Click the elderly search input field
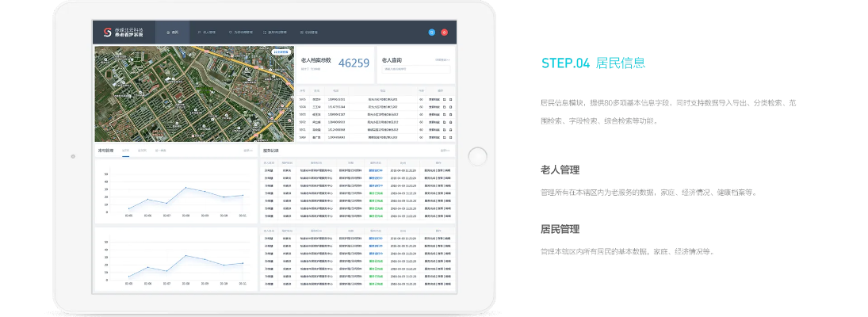Image resolution: width=868 pixels, height=317 pixels. coord(415,70)
